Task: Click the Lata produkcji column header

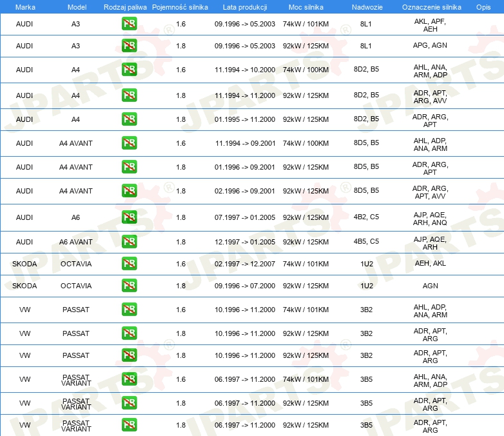Action: [x=244, y=6]
